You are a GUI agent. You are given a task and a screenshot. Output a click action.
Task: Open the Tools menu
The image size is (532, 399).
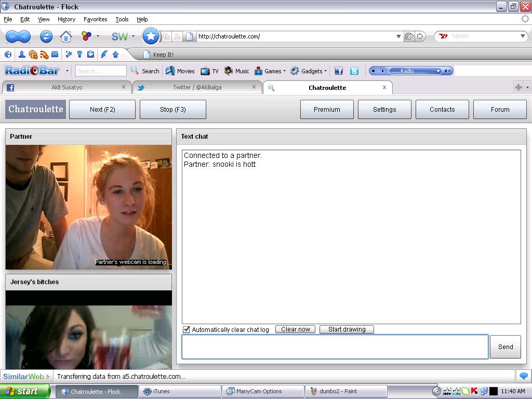point(122,19)
